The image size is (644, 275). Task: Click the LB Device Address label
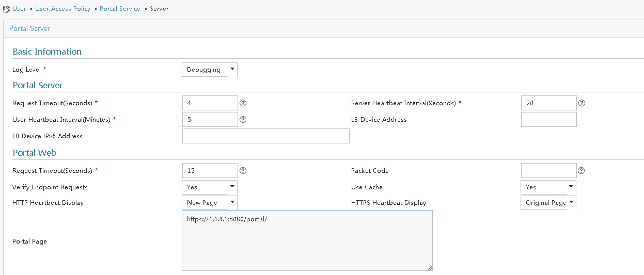[x=379, y=120]
